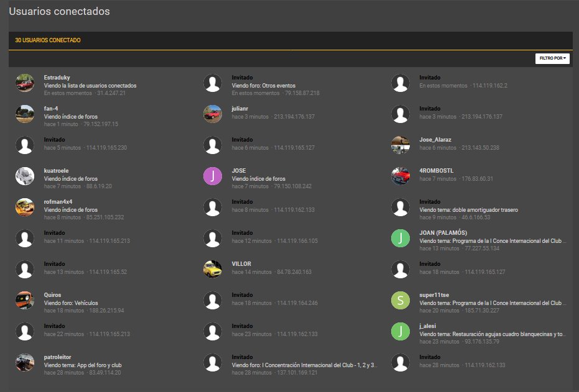Click super11tse's green S avatar
Screen dimensions: 579x392
401,300
